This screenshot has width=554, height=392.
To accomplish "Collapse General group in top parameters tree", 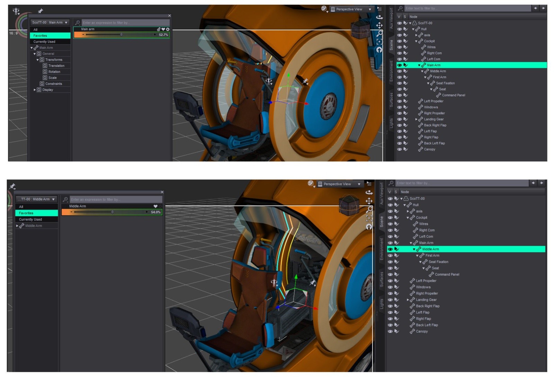I will click(x=34, y=54).
